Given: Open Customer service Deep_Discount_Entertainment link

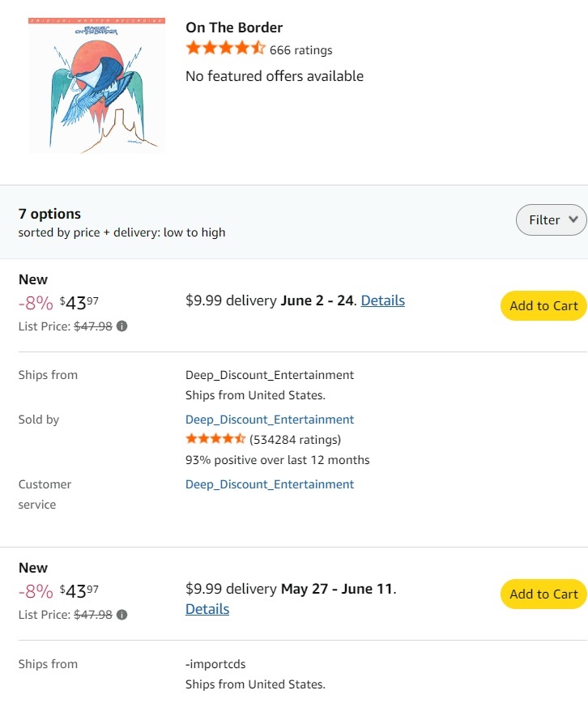Looking at the screenshot, I should [270, 484].
